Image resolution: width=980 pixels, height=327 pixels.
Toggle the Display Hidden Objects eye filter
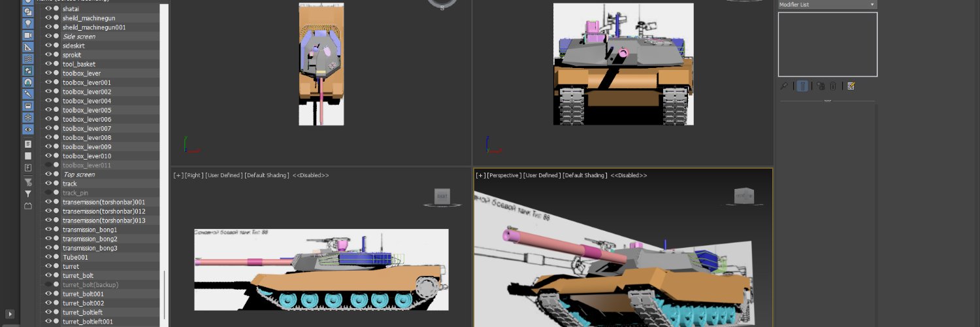pos(28,129)
